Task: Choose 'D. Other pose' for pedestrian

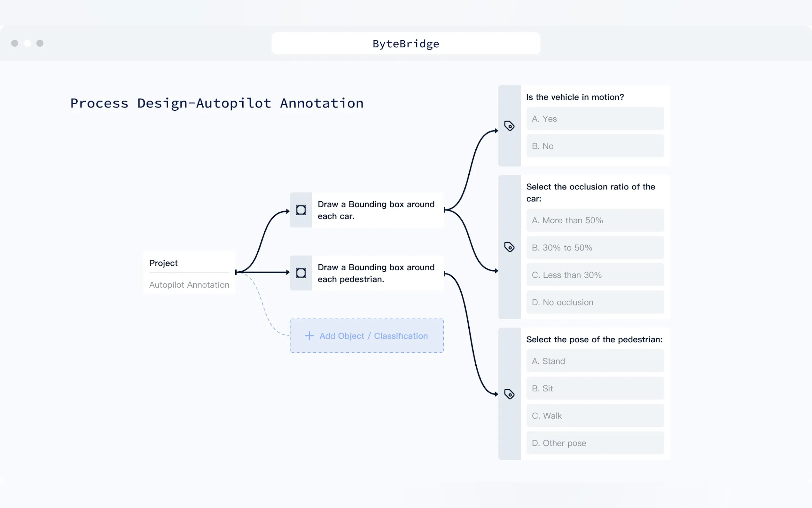Action: coord(595,443)
